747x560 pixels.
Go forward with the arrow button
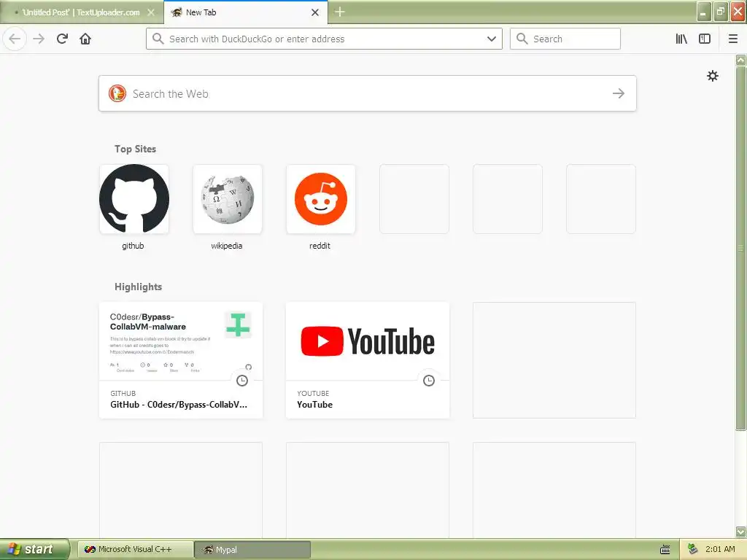[x=39, y=39]
